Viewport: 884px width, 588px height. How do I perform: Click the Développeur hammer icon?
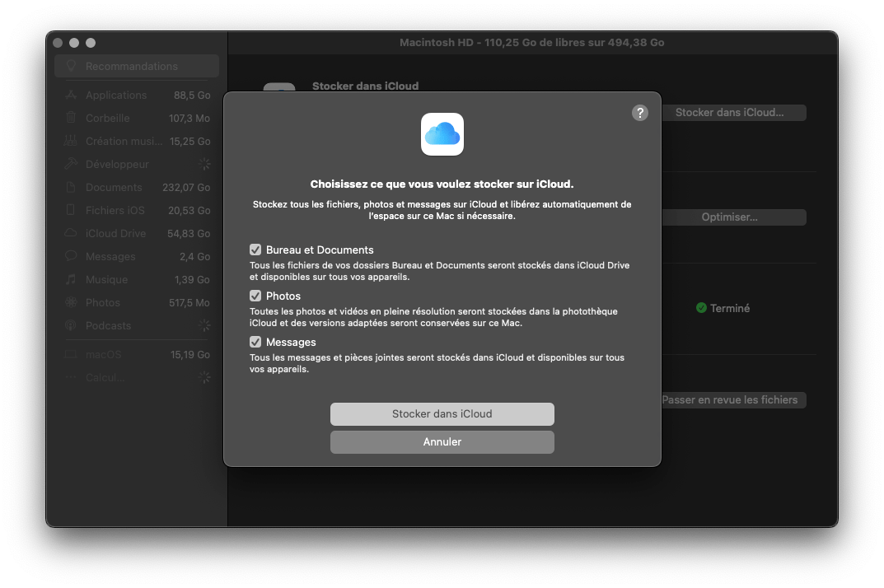71,164
